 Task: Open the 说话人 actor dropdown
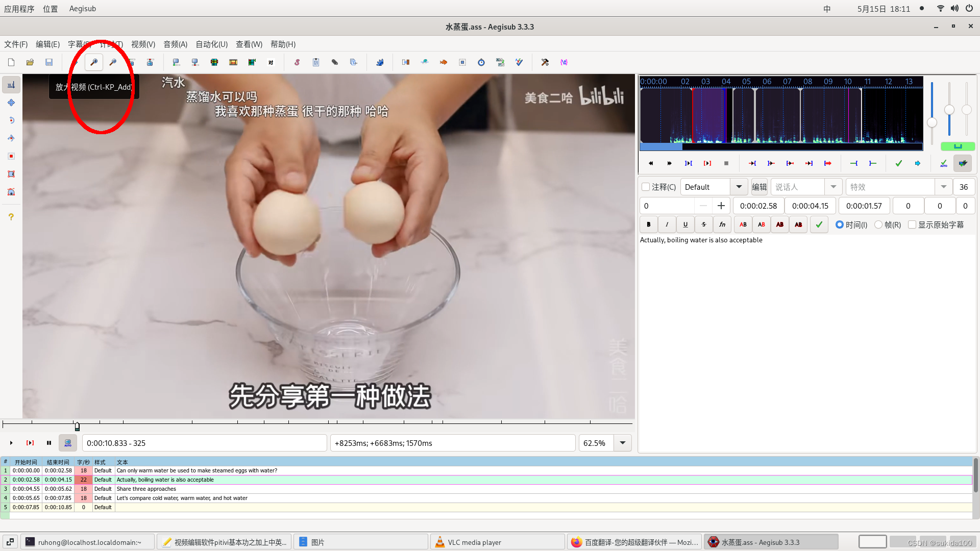[x=833, y=187]
